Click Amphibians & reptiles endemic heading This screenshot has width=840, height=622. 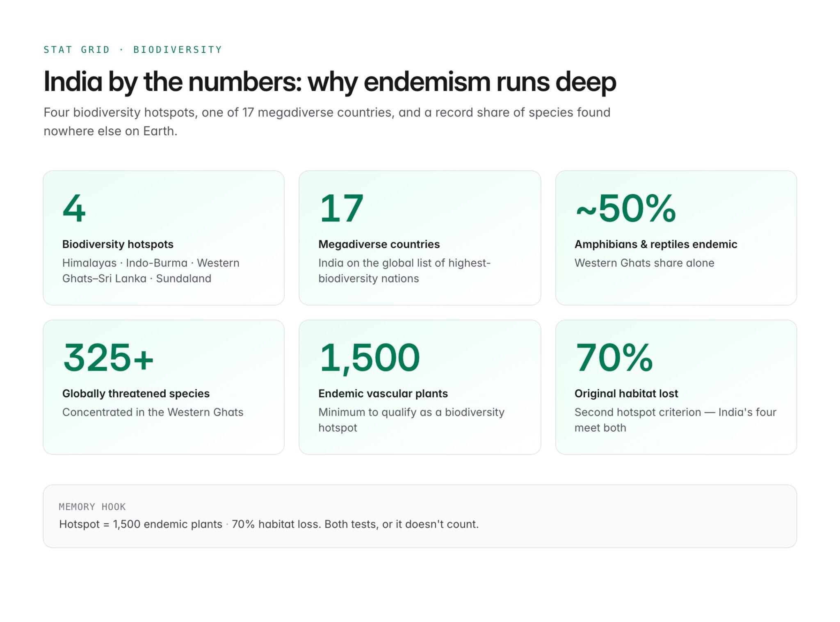[656, 244]
